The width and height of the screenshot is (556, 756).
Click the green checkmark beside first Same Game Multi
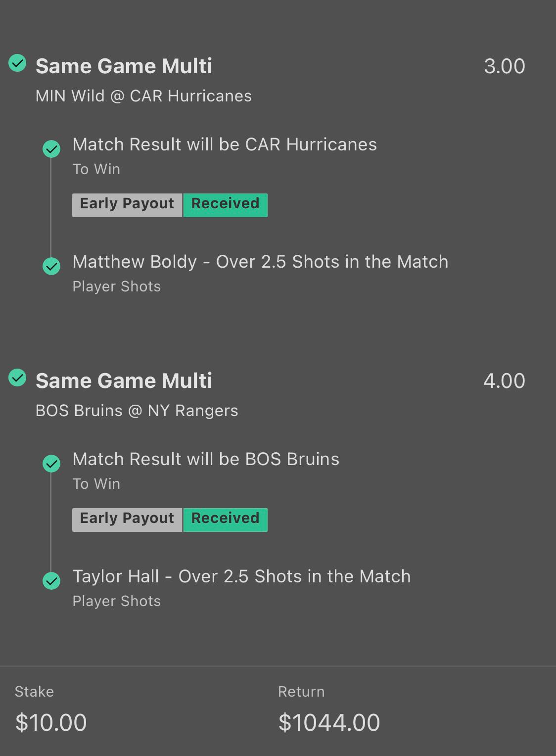pyautogui.click(x=18, y=63)
